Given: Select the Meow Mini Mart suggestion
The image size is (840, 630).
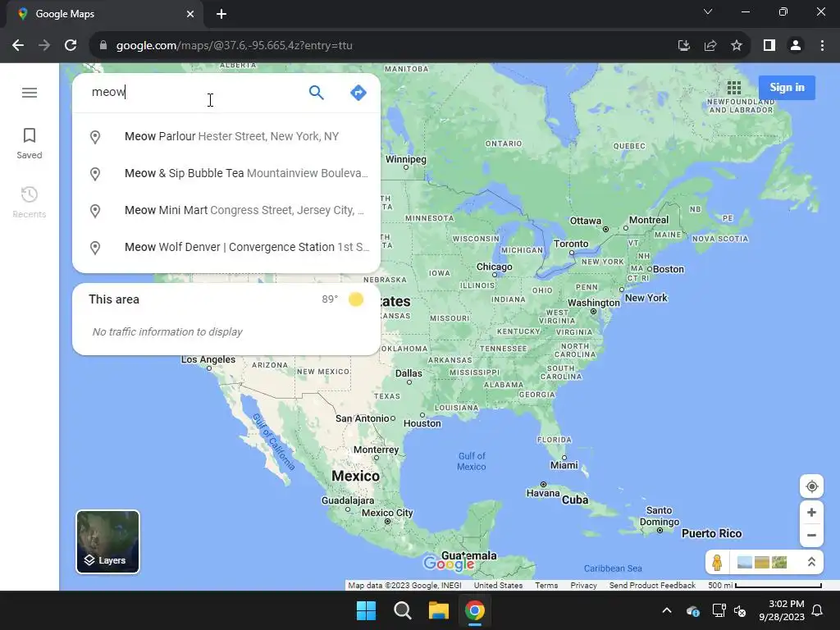Looking at the screenshot, I should [x=226, y=211].
